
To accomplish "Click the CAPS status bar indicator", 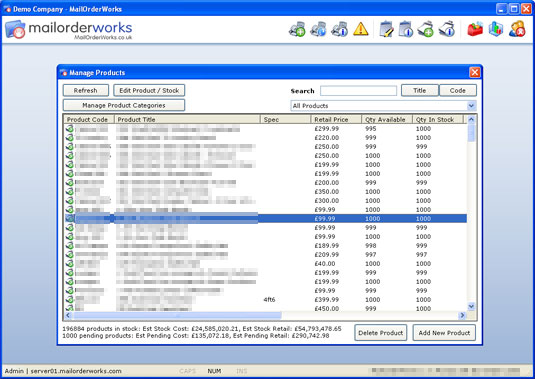I will pos(187,371).
